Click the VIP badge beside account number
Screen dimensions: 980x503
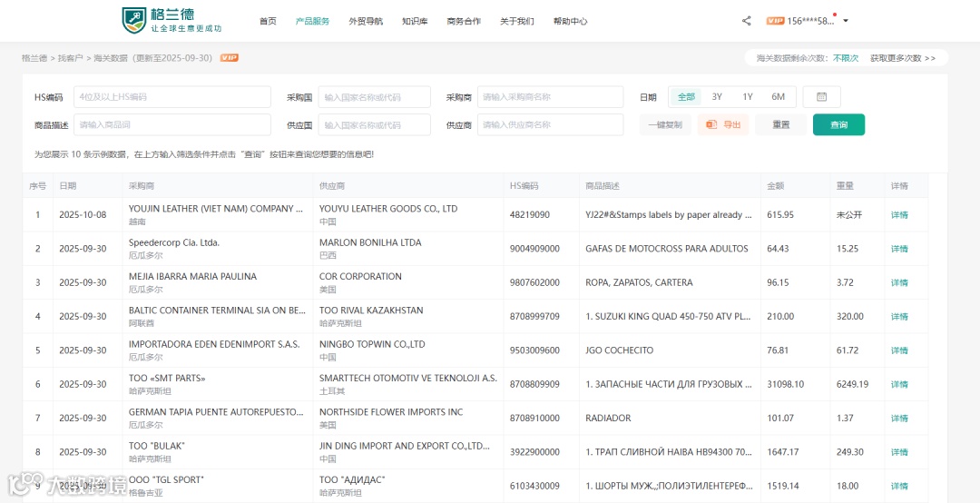(x=775, y=21)
